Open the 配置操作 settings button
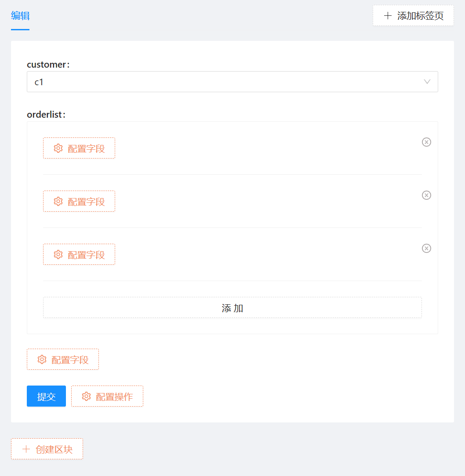Screen dimensions: 465x476 (x=107, y=396)
